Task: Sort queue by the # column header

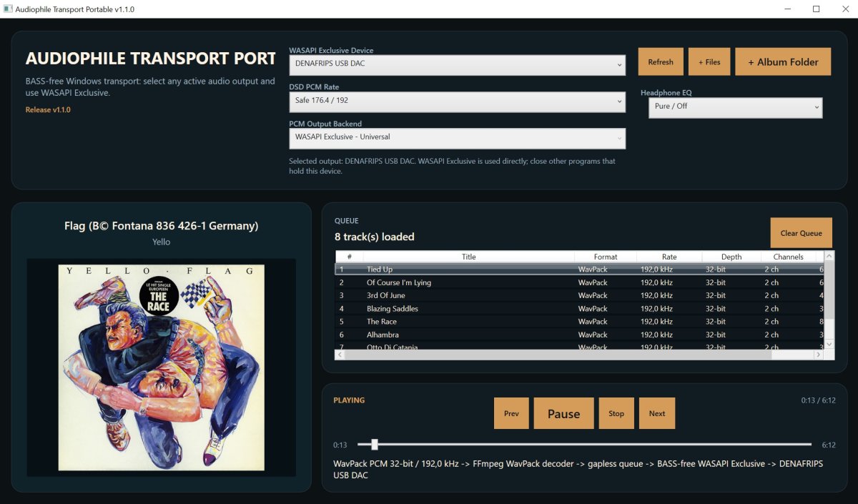Action: pyautogui.click(x=349, y=257)
